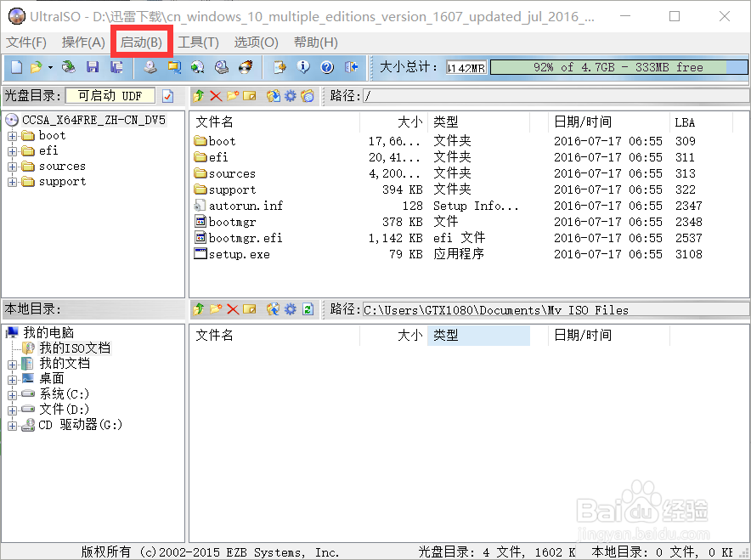Go up one level in local directory toolbar

pos(199,309)
